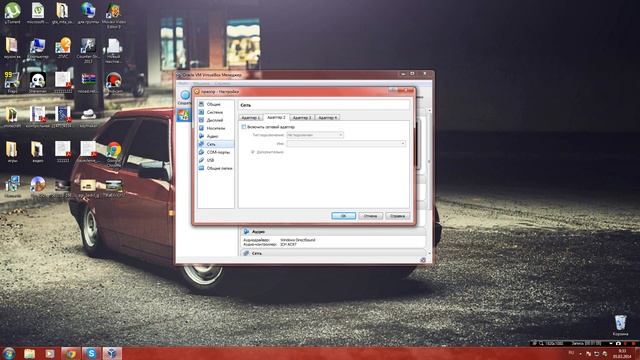Switch to the Адаптер 4 tab
Image resolution: width=640 pixels, height=360 pixels.
click(x=328, y=118)
